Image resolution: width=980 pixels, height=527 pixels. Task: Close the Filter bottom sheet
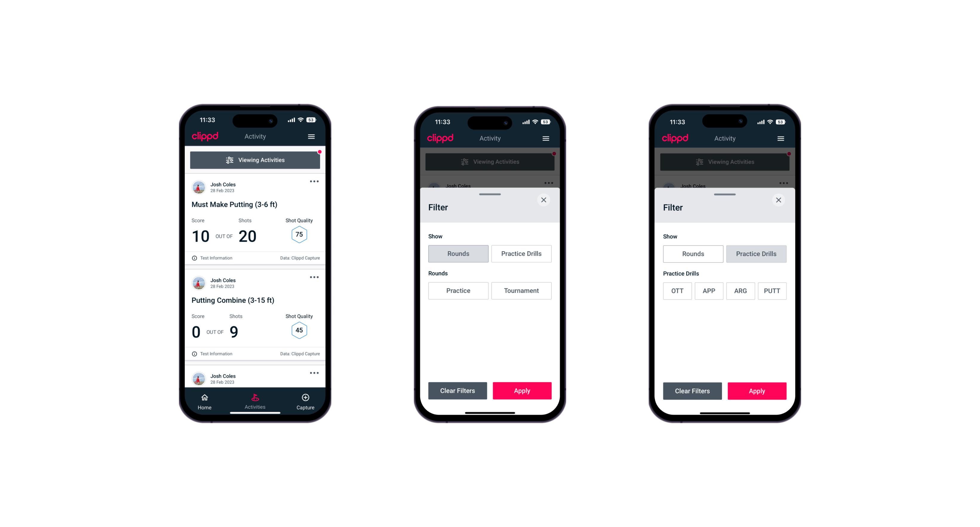(x=544, y=200)
